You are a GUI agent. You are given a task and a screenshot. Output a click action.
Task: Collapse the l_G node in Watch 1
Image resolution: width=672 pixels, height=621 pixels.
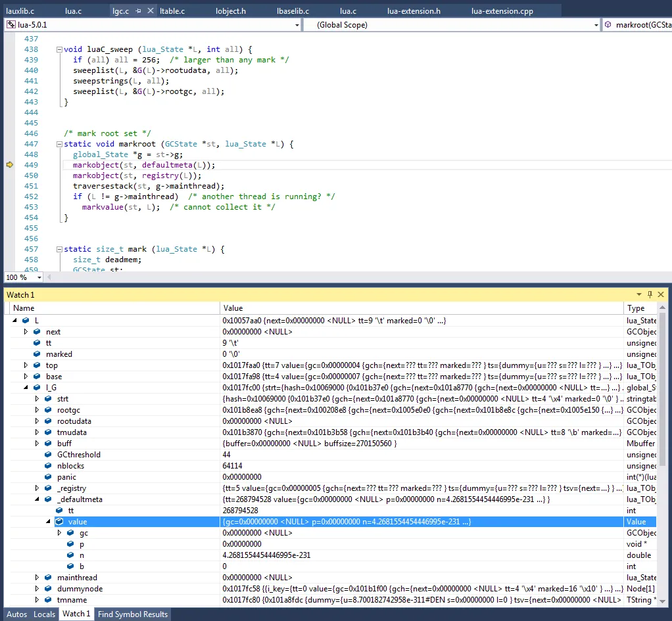coord(26,388)
